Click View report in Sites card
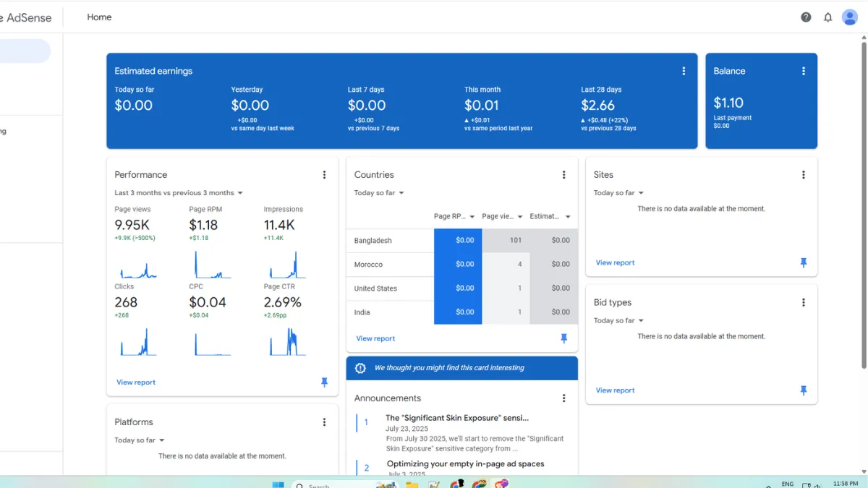Viewport: 868px width, 488px height. (x=615, y=263)
